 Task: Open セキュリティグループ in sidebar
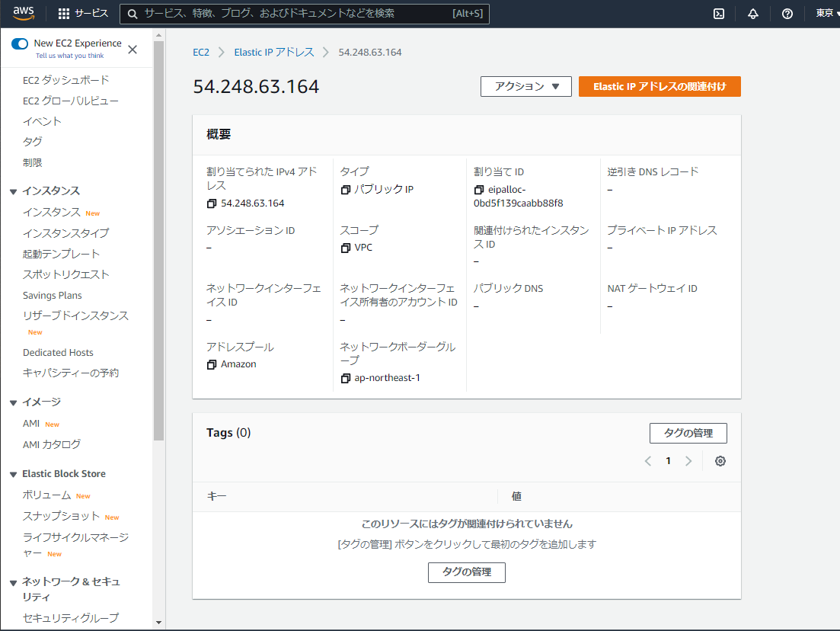coord(71,618)
